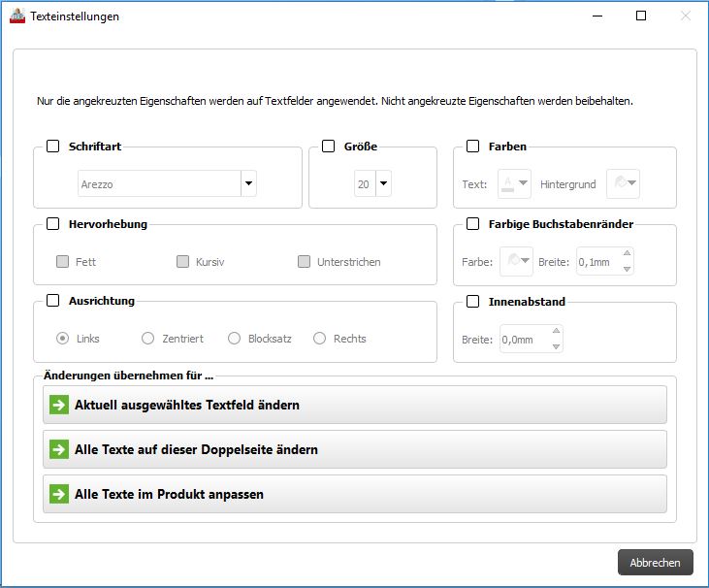709x588 pixels.
Task: Apply changes to Alle Texte im Produkt
Action: (355, 494)
